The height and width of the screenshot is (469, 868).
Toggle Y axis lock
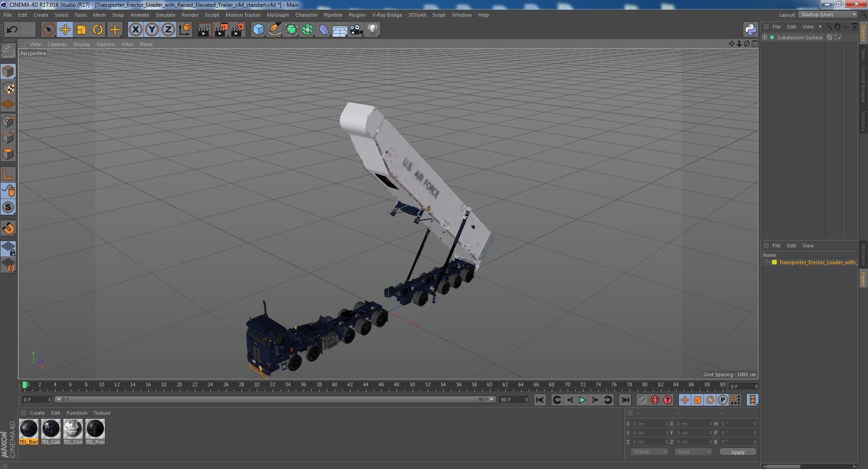152,30
